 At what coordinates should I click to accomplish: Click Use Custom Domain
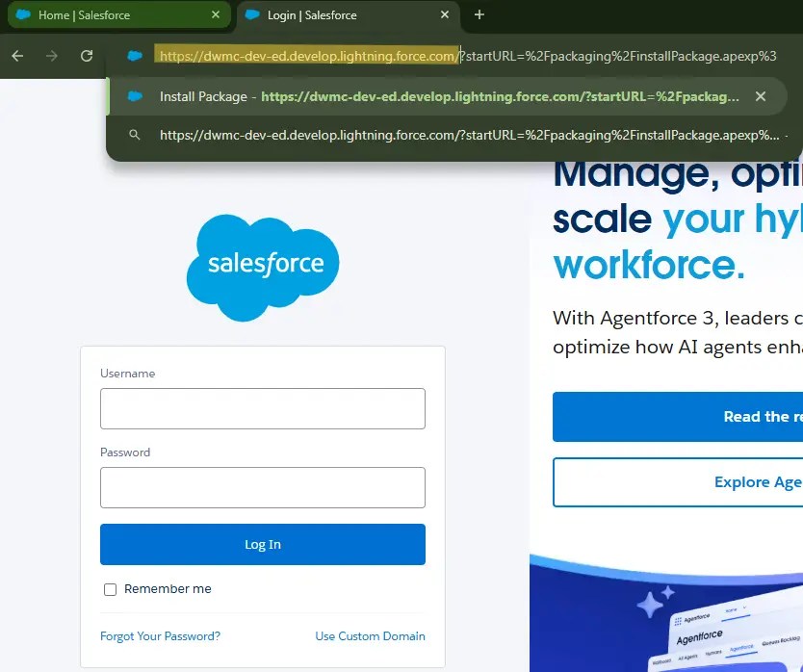pyautogui.click(x=370, y=635)
